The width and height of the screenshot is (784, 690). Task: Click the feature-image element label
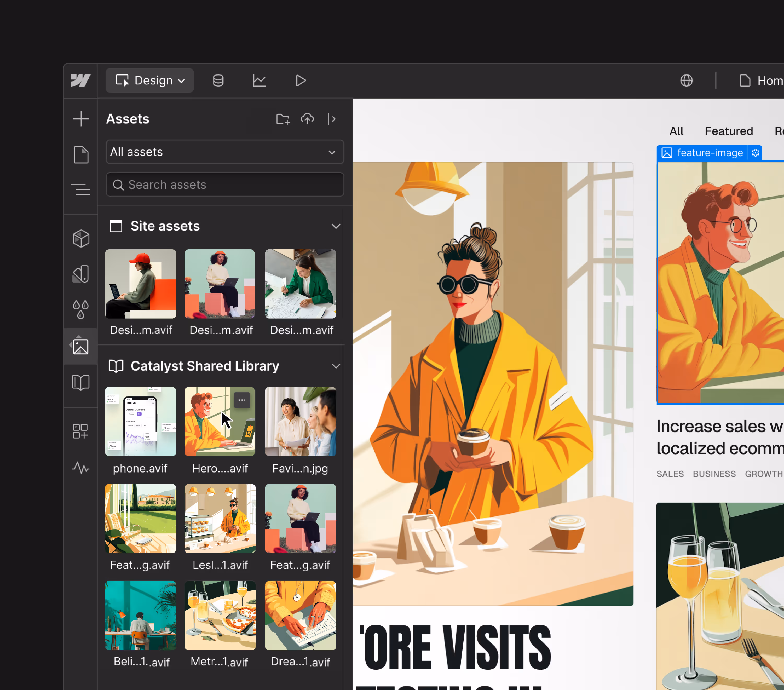click(710, 153)
